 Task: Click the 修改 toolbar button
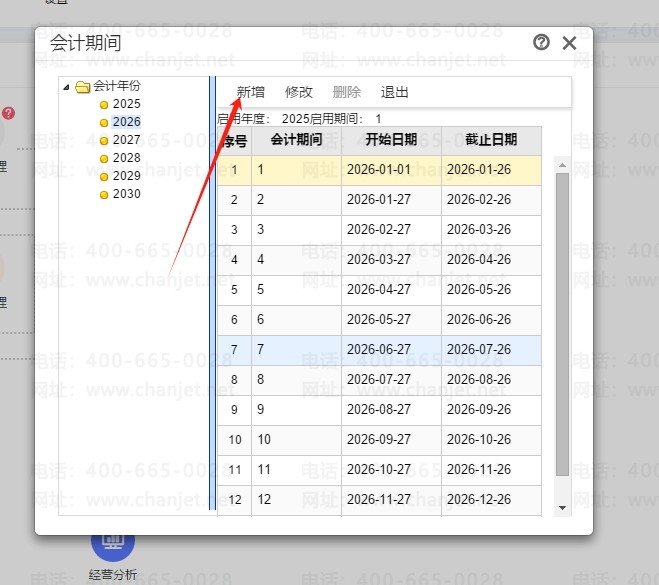(x=299, y=92)
